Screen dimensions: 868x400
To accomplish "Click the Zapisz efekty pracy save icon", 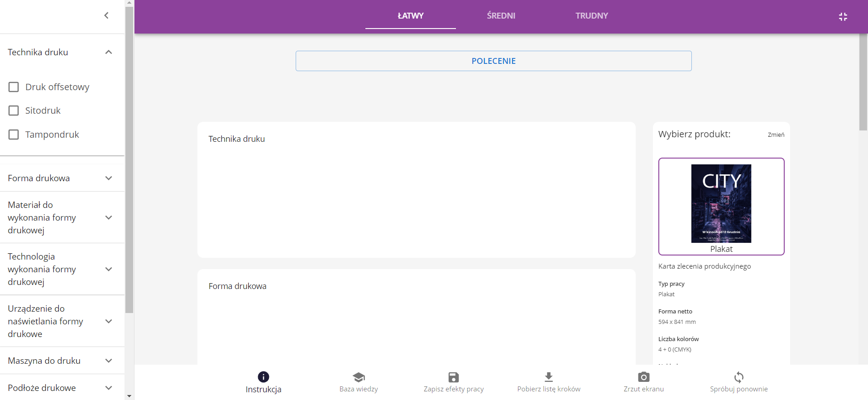I will (453, 377).
